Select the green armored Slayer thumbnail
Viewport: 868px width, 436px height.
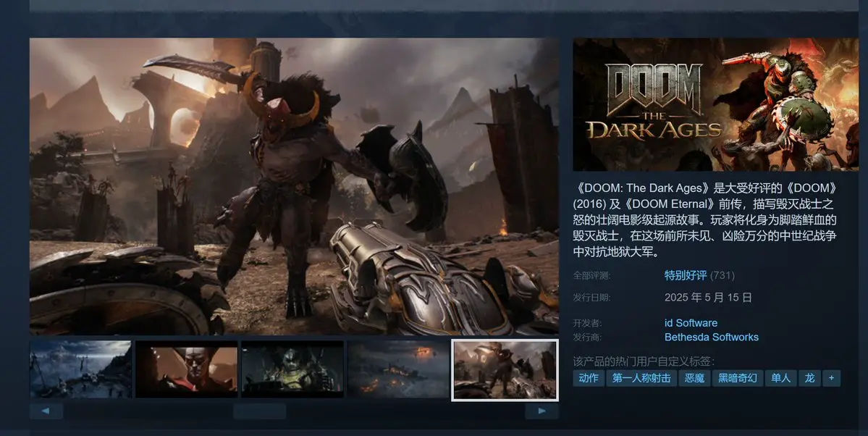tap(292, 369)
